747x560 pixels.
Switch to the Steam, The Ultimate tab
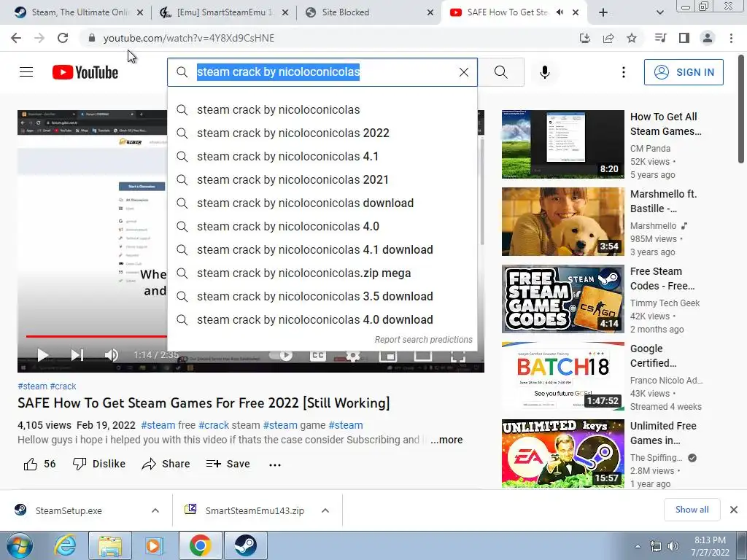tap(79, 12)
